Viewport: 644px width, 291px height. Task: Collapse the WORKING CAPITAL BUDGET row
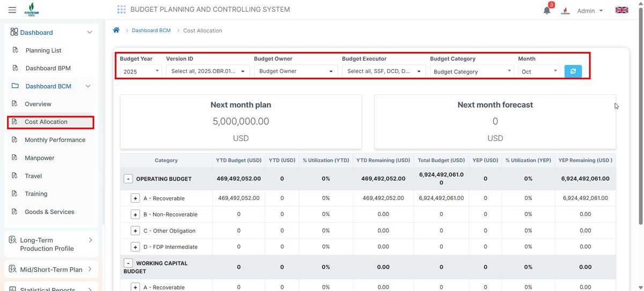128,263
